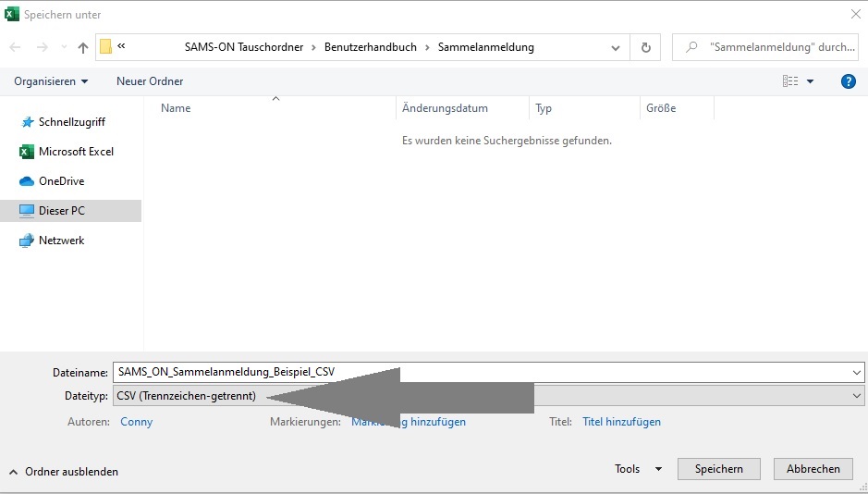Screen dimensions: 868x494
Task: Collapse folders with Ordner ausblenden
Action: (64, 472)
